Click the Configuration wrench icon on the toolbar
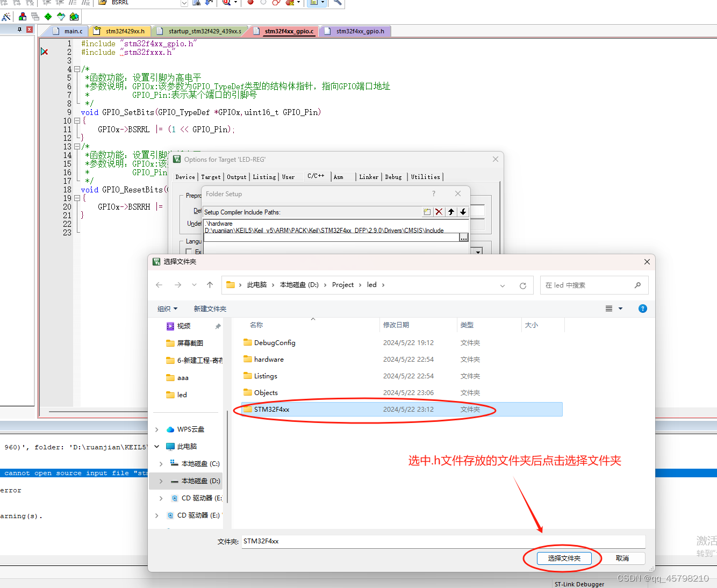The image size is (717, 588). (x=336, y=4)
